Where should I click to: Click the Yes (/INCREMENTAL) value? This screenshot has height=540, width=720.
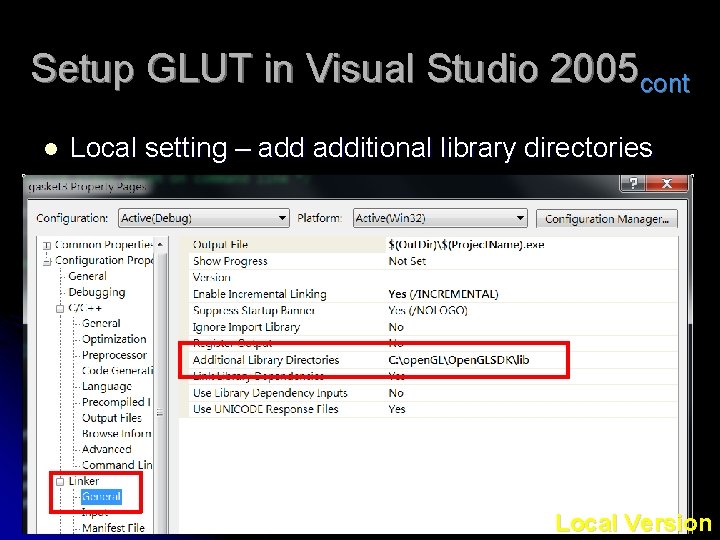point(443,294)
